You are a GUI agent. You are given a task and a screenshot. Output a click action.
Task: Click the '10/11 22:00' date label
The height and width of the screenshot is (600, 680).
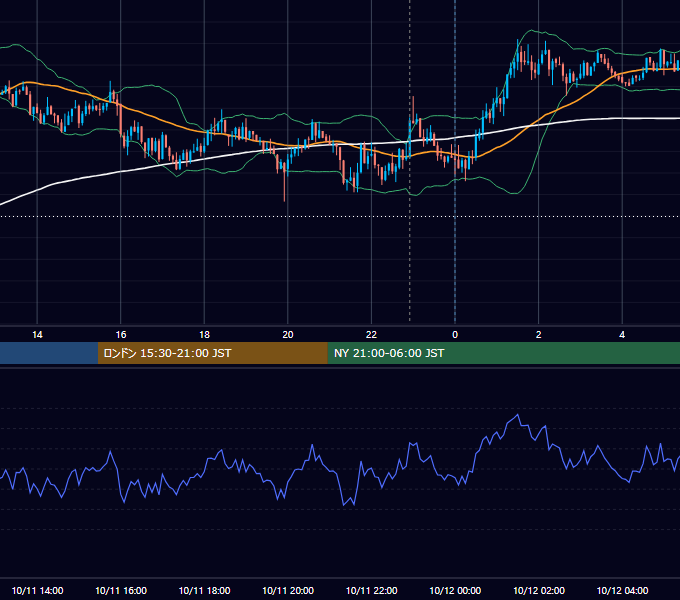pyautogui.click(x=371, y=590)
